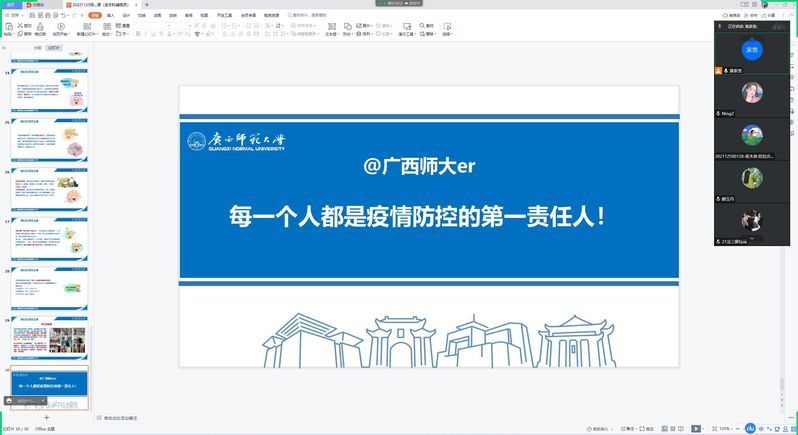
Task: Click the Home (首页) button at top left
Action: point(11,5)
